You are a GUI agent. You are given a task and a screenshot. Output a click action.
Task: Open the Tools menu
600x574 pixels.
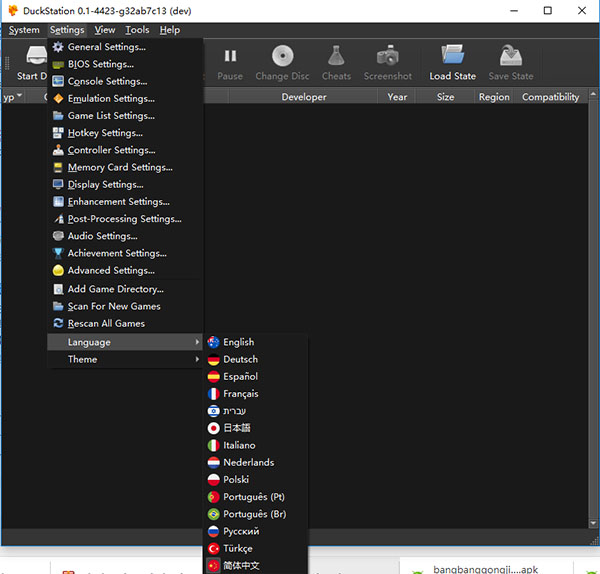coord(137,30)
